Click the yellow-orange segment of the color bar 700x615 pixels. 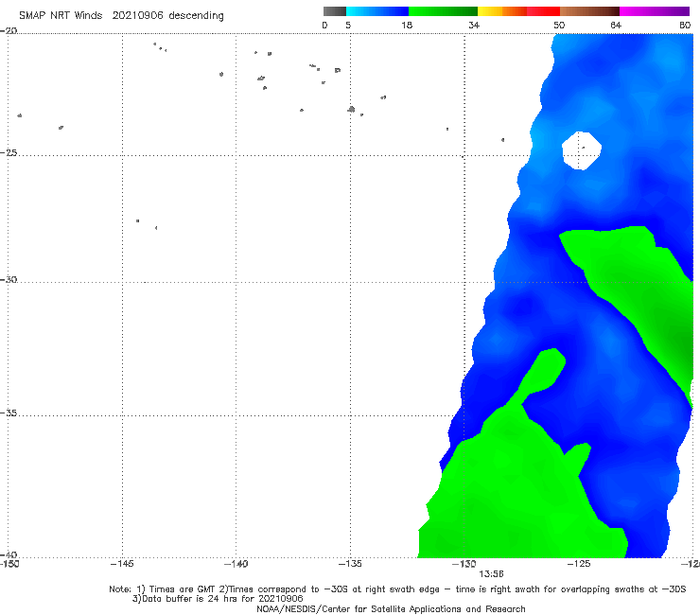(502, 11)
